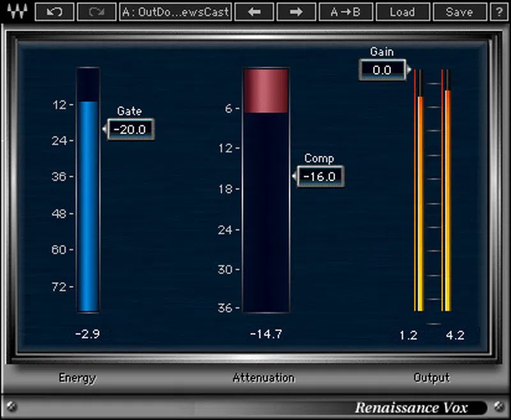
Task: Click the Load preset button
Action: (x=403, y=11)
